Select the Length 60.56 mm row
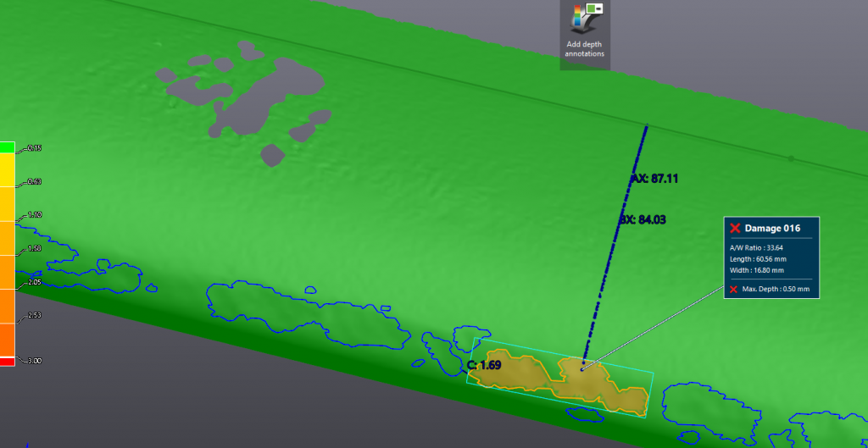The image size is (868, 448). click(756, 259)
